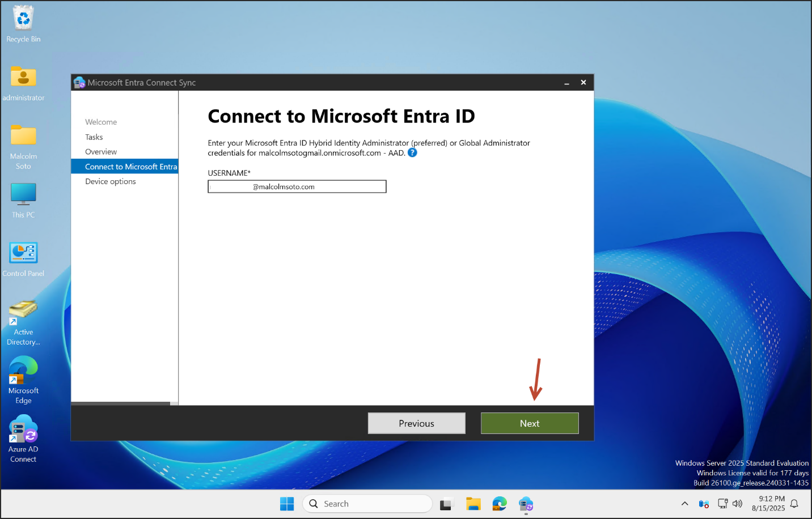Expand the system tray hidden icons chevron
The image size is (812, 519).
click(684, 504)
